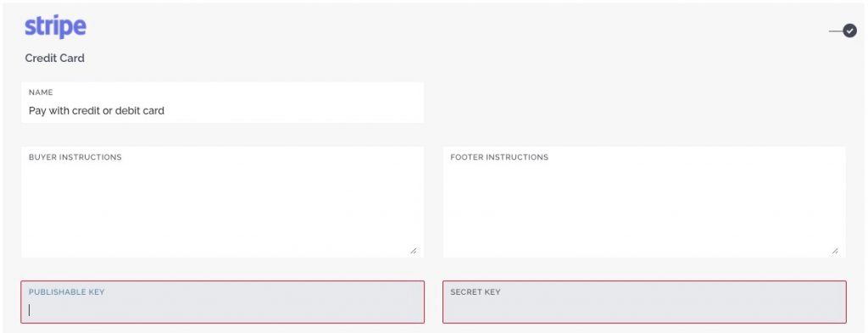Click the SECRET KEY label

tap(475, 291)
